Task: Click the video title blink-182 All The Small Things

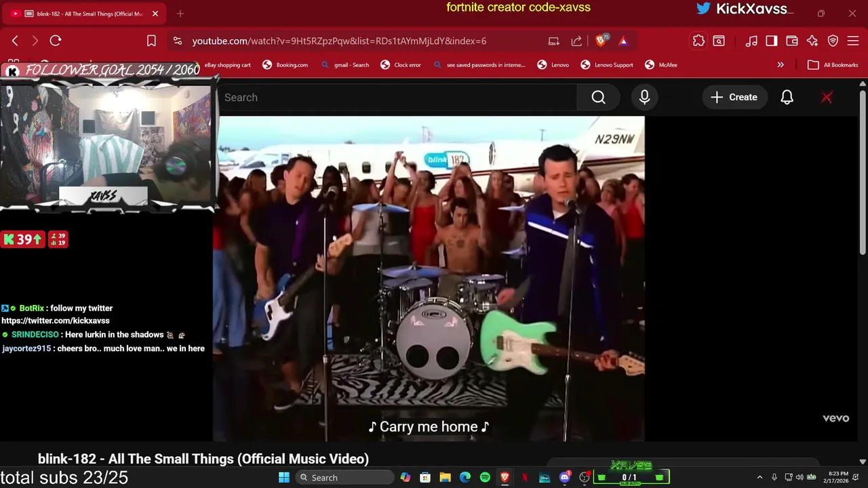Action: point(203,459)
